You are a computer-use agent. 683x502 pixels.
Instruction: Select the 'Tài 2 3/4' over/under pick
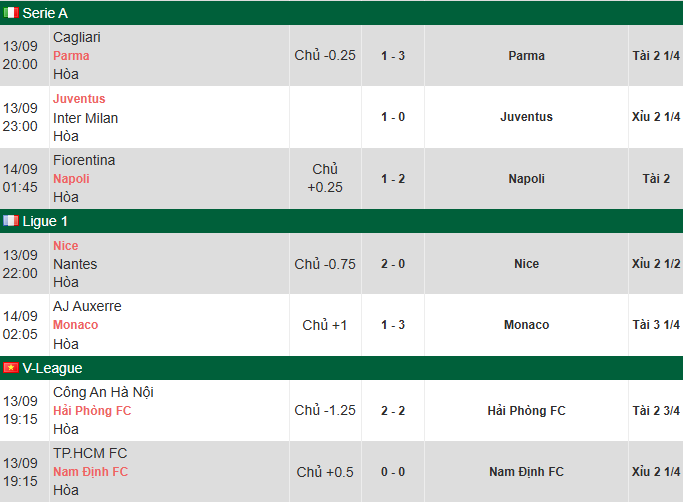pos(656,411)
